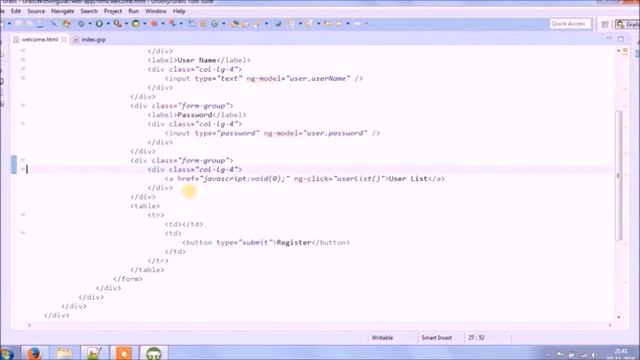Click the globe icon in toolbar
The image size is (640, 360).
point(278,24)
